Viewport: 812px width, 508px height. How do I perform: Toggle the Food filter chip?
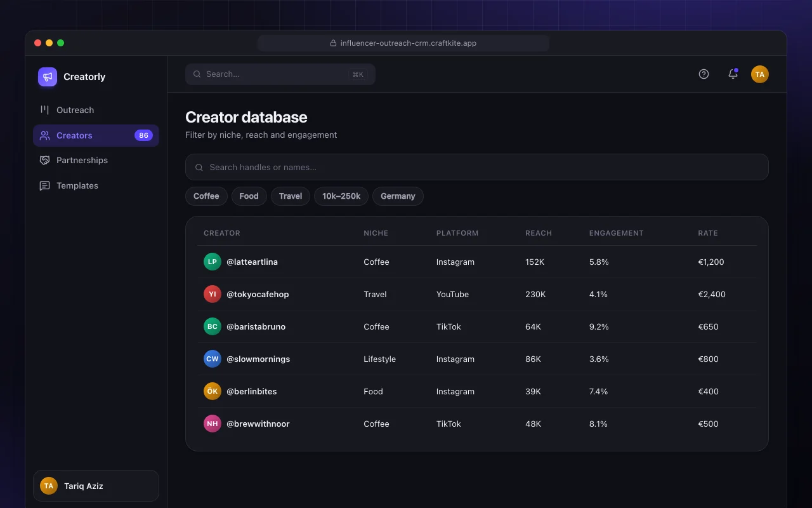click(x=249, y=196)
